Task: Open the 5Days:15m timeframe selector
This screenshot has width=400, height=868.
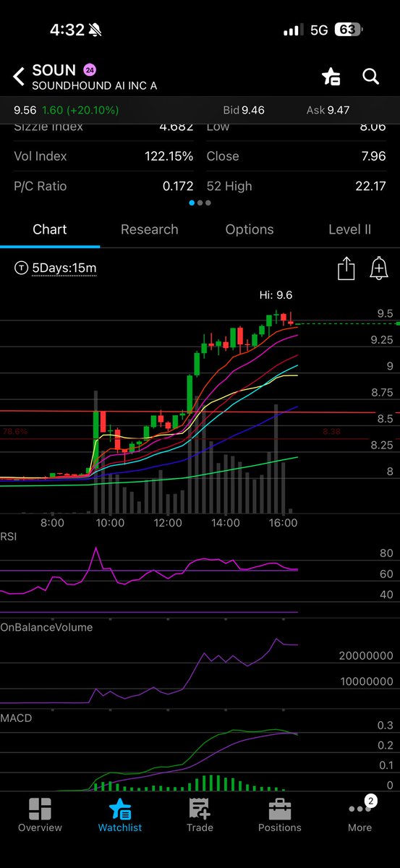Action: point(64,268)
